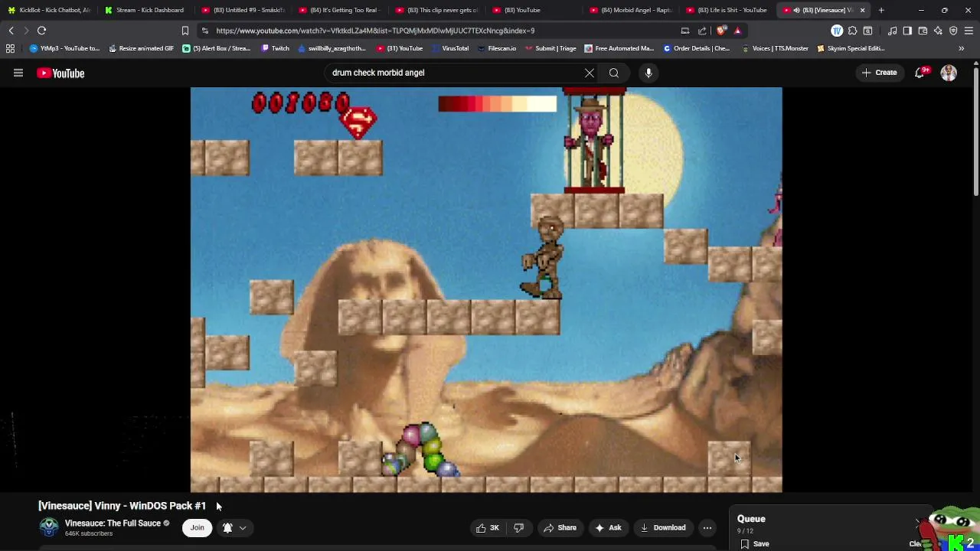Open YtMp3 bookmark
Image resolution: width=980 pixels, height=551 pixels.
point(64,48)
